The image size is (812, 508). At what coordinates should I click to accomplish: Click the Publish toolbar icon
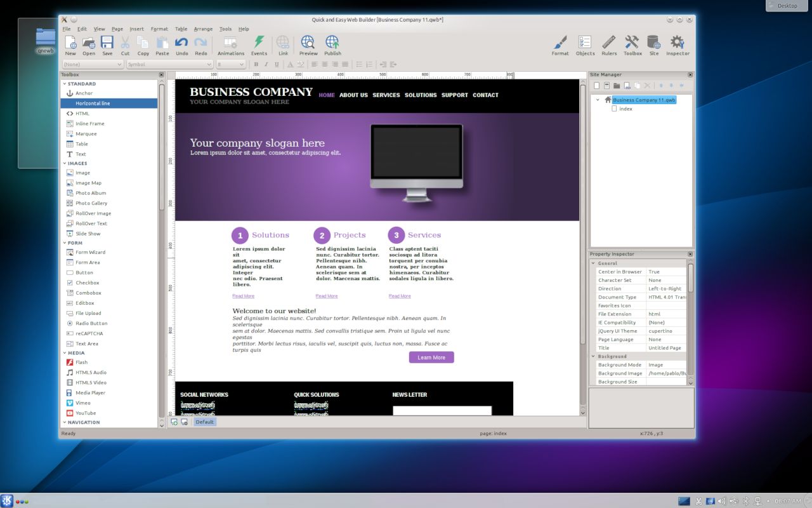332,45
